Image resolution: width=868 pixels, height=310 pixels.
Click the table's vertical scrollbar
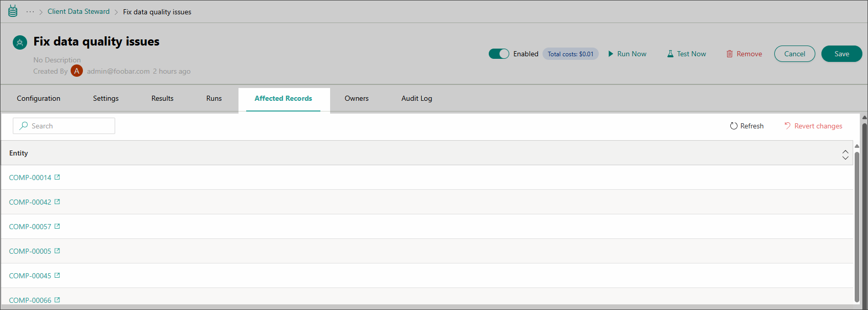click(x=857, y=225)
